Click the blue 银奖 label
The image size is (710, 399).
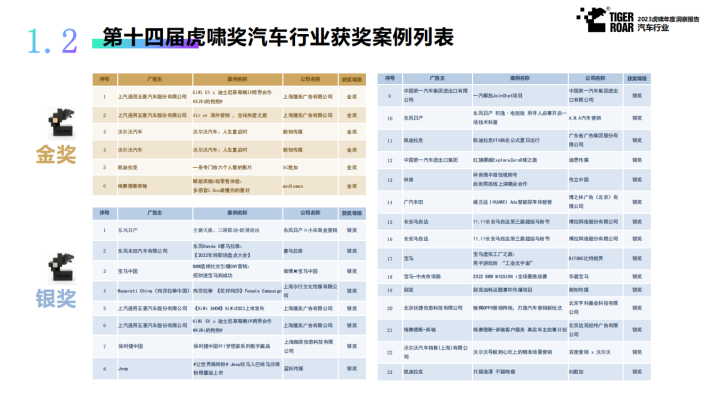[x=56, y=299]
